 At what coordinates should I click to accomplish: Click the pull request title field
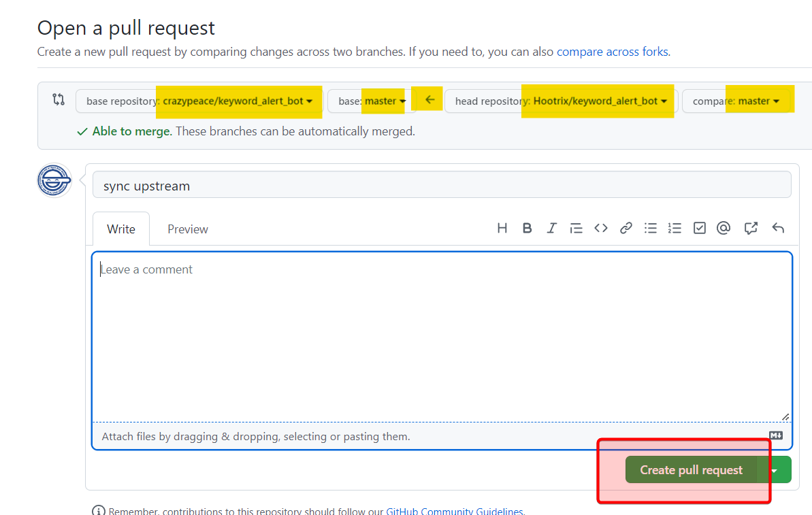coord(442,186)
